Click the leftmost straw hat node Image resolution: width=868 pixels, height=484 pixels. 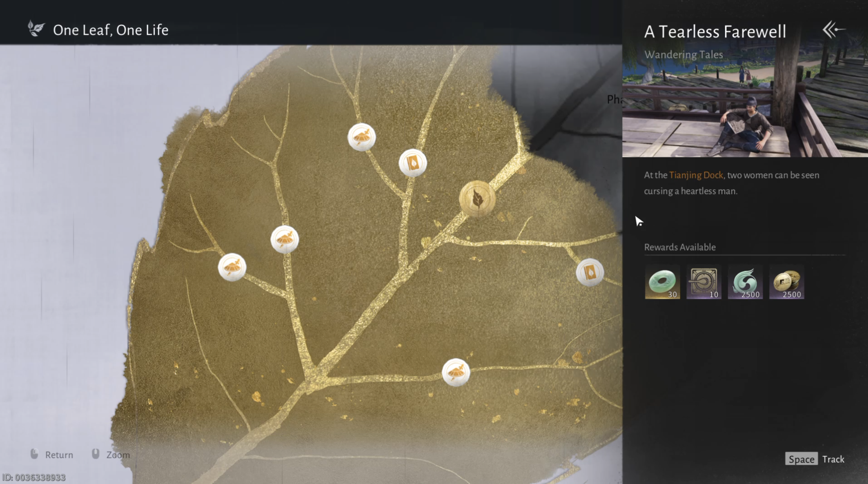232,267
